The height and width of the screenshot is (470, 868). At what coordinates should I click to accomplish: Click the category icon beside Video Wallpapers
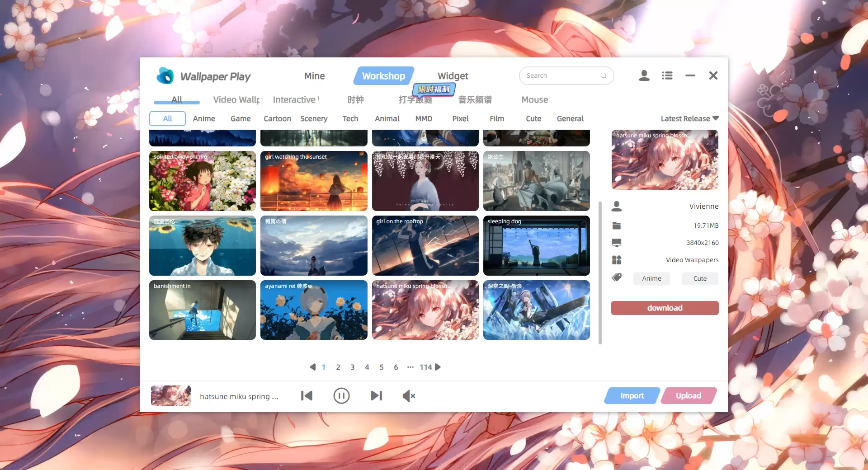click(x=616, y=260)
